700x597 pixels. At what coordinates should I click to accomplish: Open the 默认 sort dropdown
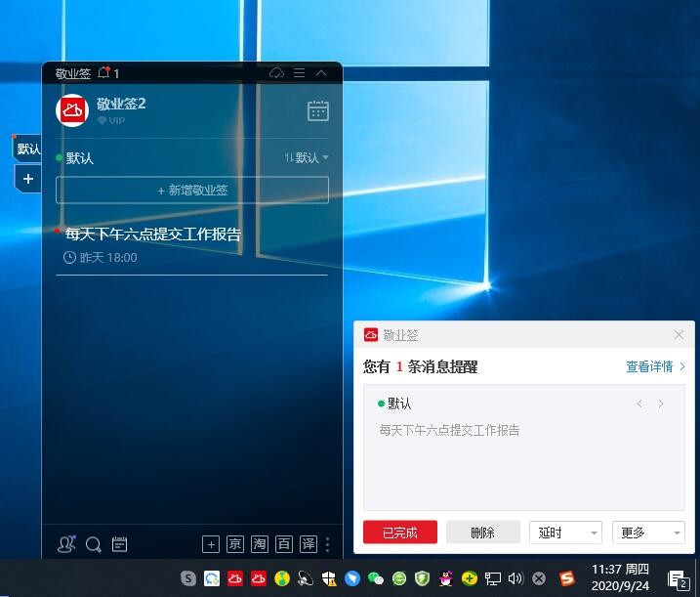click(x=308, y=157)
